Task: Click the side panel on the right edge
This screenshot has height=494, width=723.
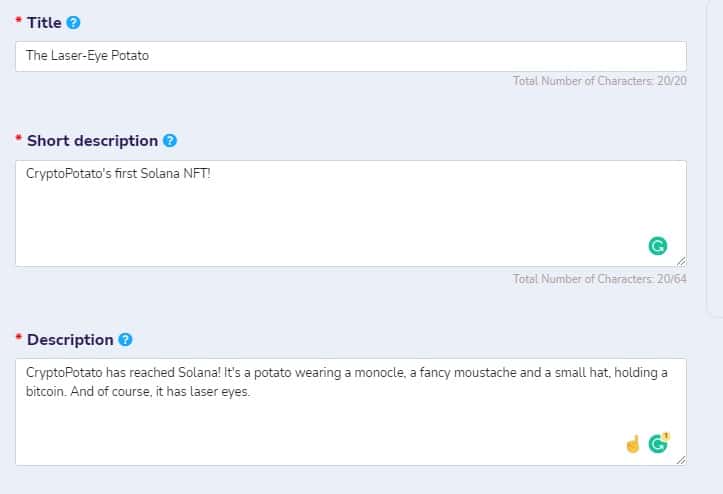Action: click(x=715, y=157)
